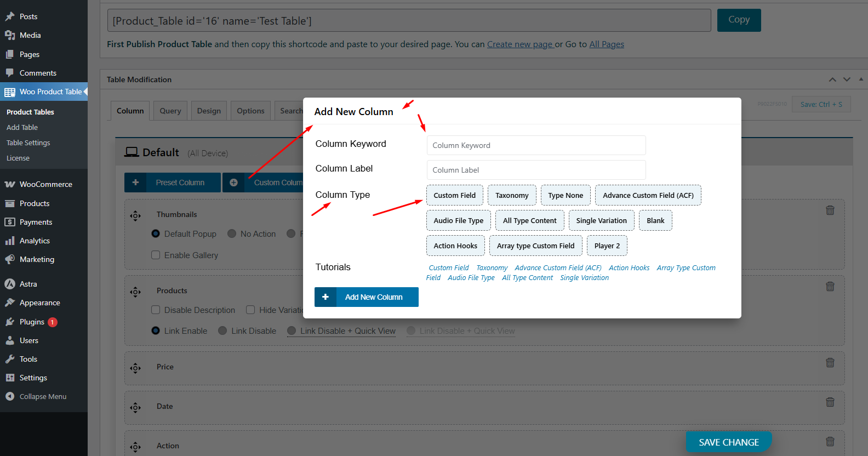Click the Collapse Menu arrow icon

pyautogui.click(x=10, y=396)
